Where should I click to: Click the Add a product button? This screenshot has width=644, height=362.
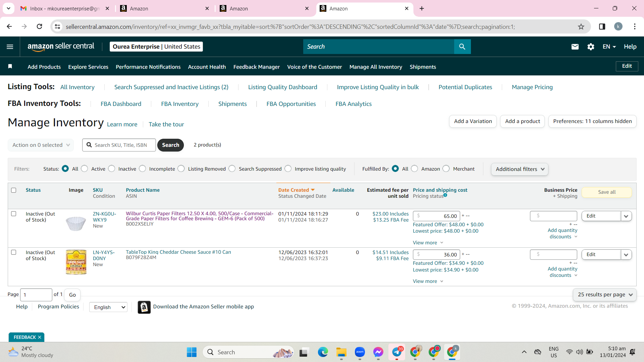(x=523, y=121)
